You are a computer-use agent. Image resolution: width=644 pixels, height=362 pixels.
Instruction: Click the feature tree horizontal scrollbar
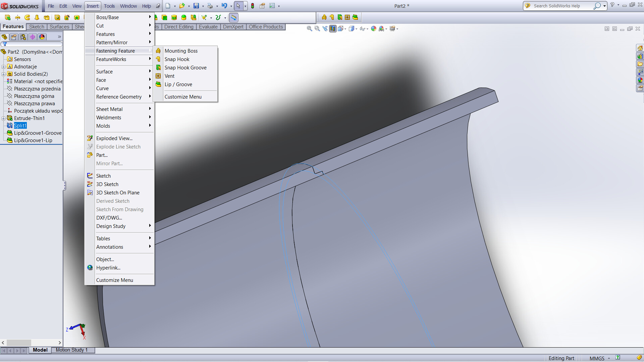tap(32, 343)
